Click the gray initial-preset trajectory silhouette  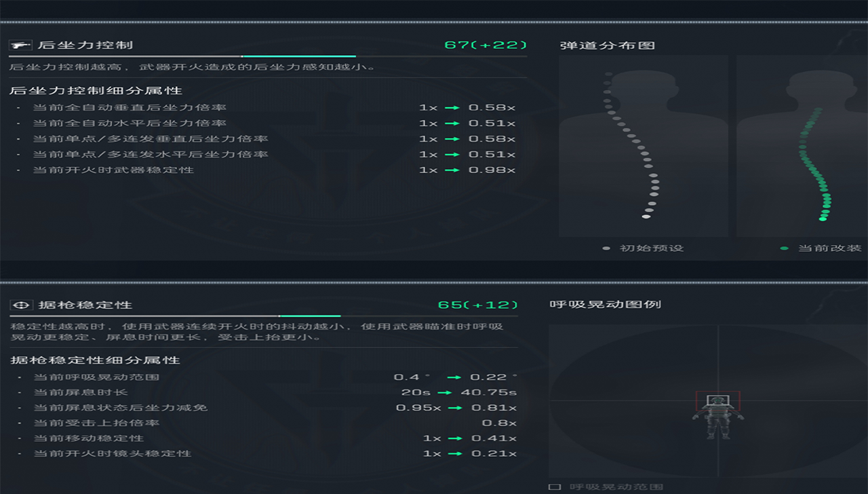pyautogui.click(x=643, y=146)
